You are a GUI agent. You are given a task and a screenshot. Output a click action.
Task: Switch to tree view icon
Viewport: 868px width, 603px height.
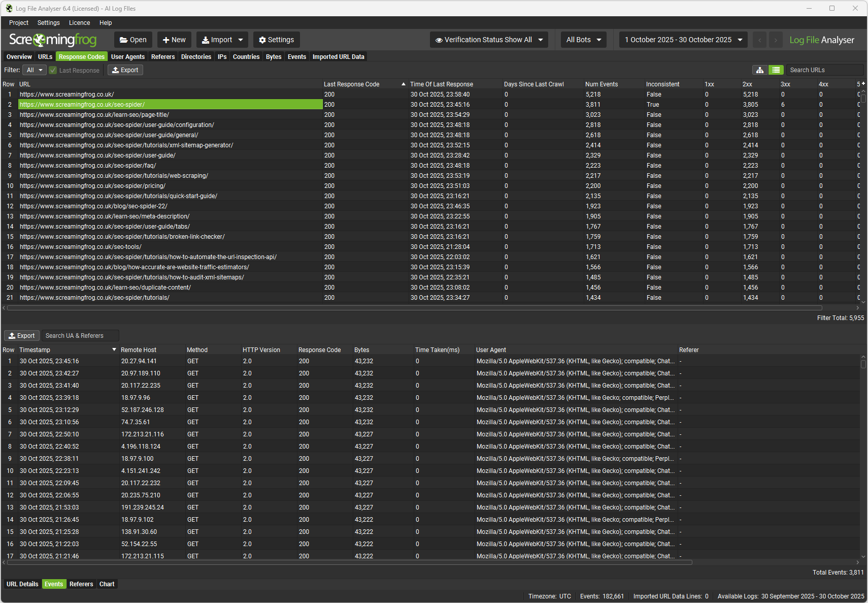(x=759, y=70)
